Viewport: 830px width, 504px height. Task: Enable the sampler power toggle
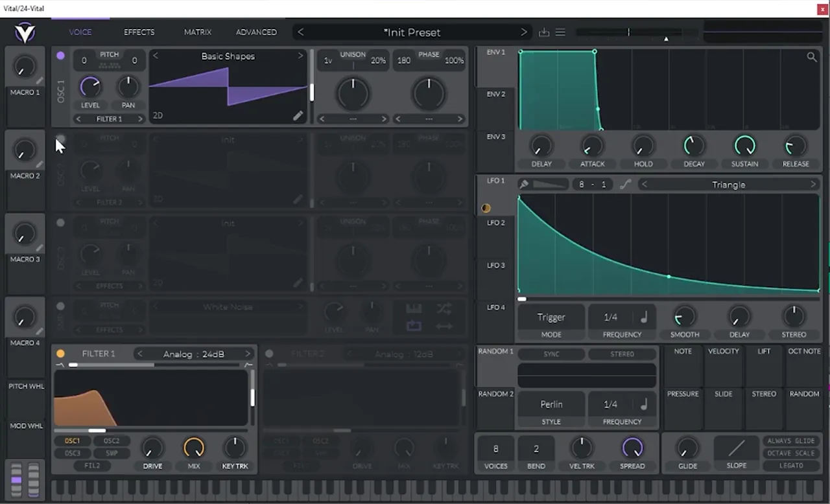point(60,306)
